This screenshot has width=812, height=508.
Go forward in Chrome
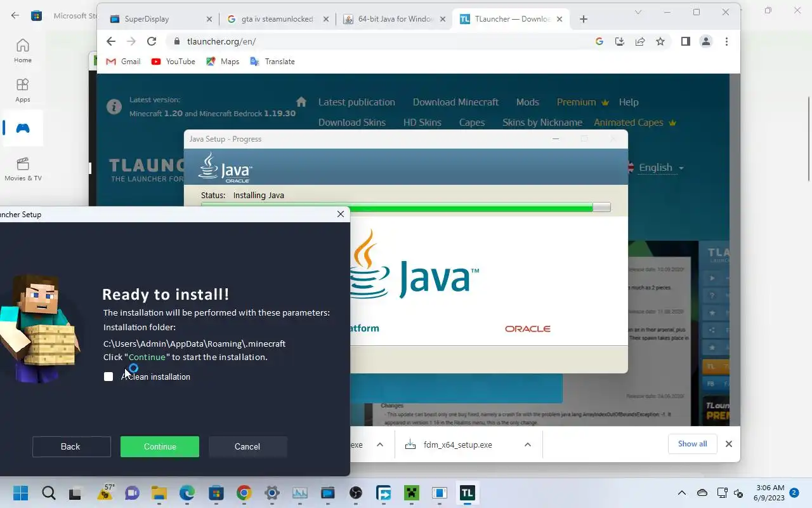pos(131,41)
